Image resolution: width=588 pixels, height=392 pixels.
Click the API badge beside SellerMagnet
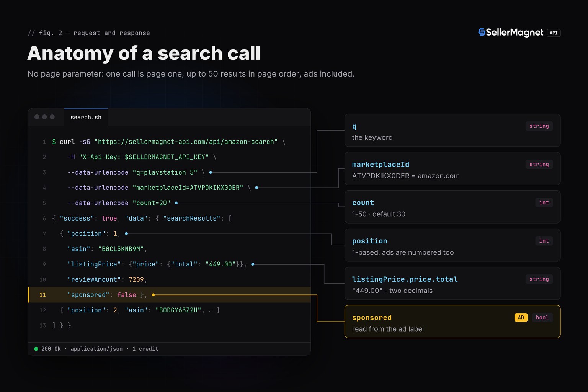click(554, 33)
